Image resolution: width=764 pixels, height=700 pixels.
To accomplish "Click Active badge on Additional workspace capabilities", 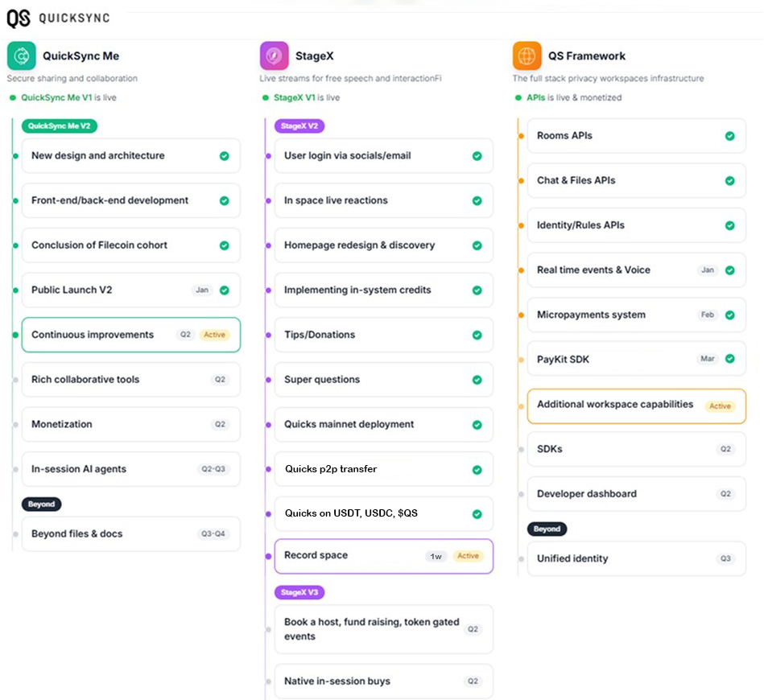I will pos(720,406).
